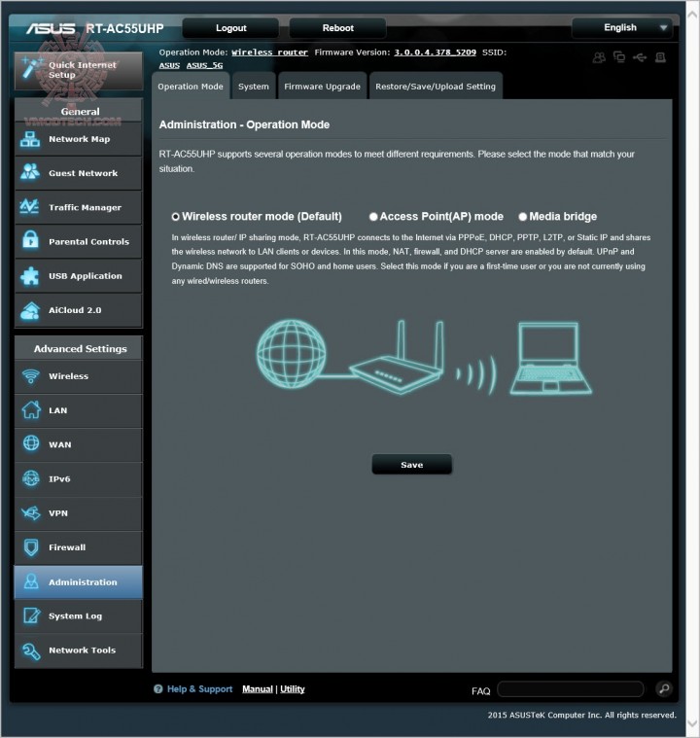The image size is (700, 738).
Task: Click the USB status icon in header
Action: tap(640, 57)
